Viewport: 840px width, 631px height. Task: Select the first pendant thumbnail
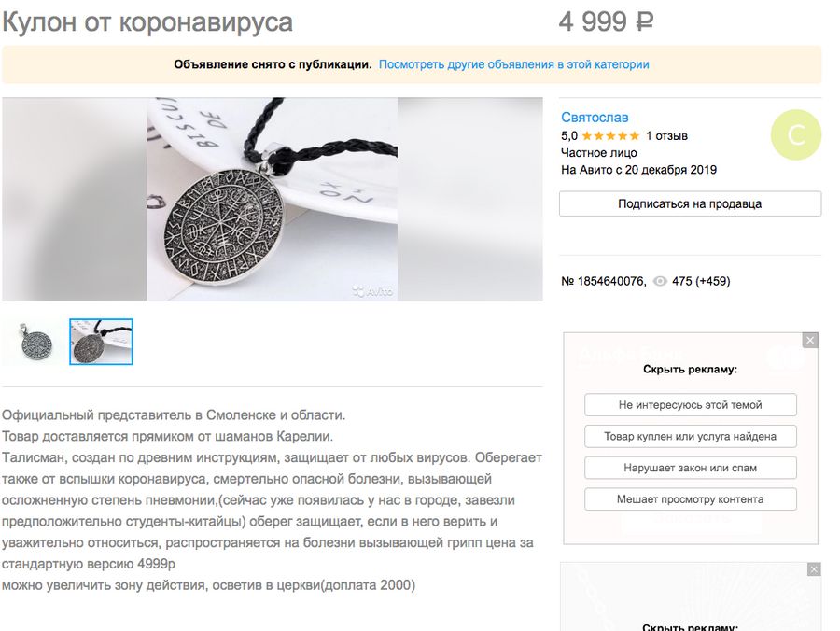coord(34,342)
